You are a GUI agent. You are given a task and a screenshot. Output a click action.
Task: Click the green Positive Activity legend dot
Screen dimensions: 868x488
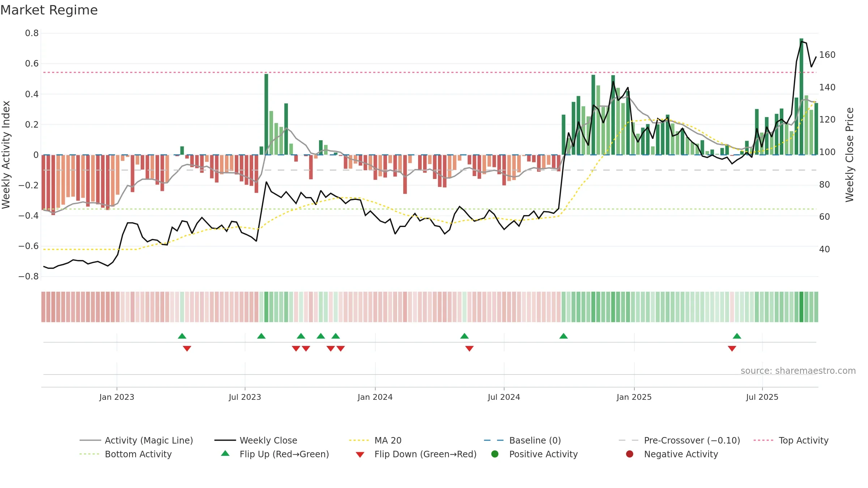(x=495, y=454)
